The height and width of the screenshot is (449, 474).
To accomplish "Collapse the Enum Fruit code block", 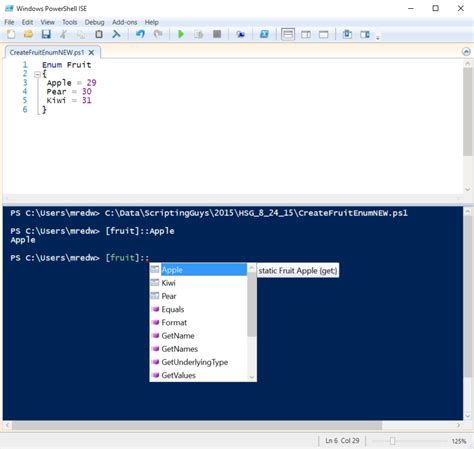I will [37, 74].
